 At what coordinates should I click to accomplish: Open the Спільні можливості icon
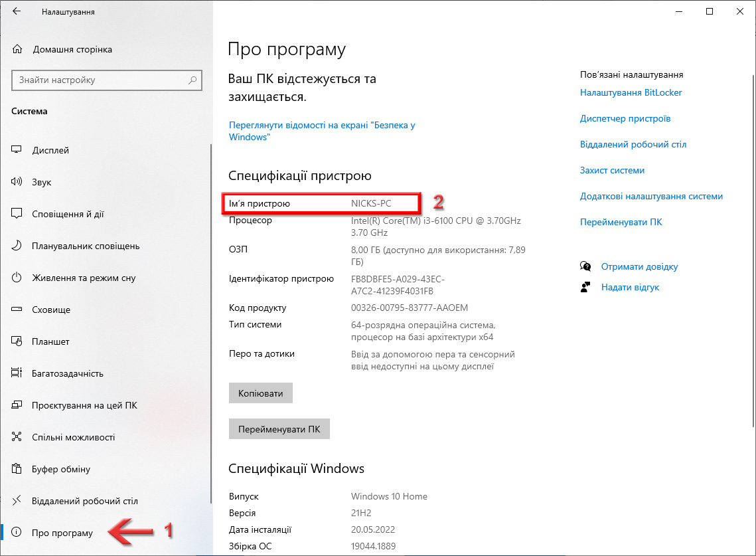pos(17,437)
